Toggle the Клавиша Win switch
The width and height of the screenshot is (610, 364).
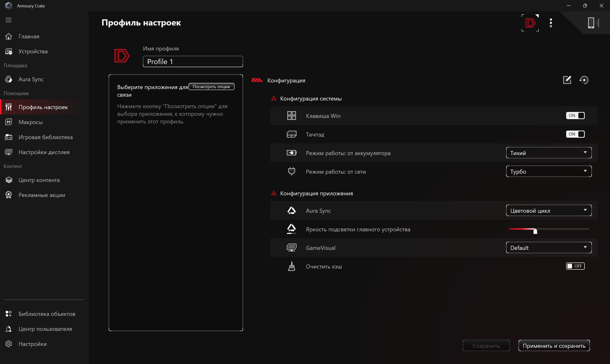pyautogui.click(x=575, y=116)
